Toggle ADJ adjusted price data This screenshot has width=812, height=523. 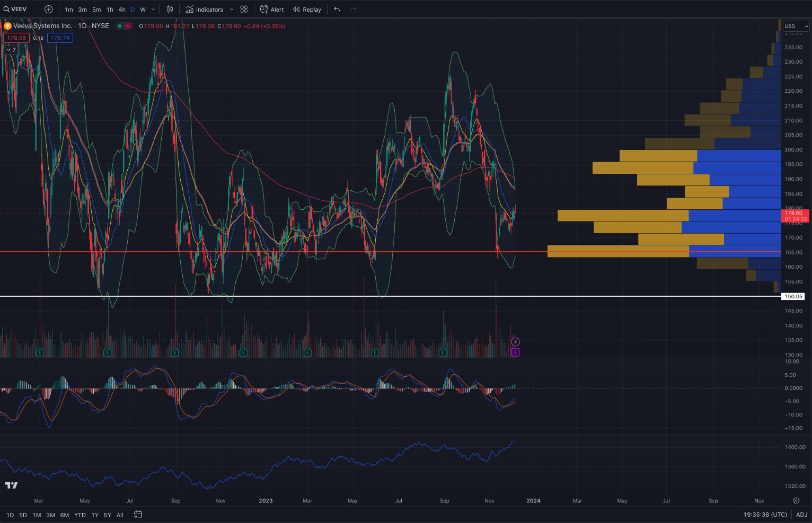pos(801,515)
